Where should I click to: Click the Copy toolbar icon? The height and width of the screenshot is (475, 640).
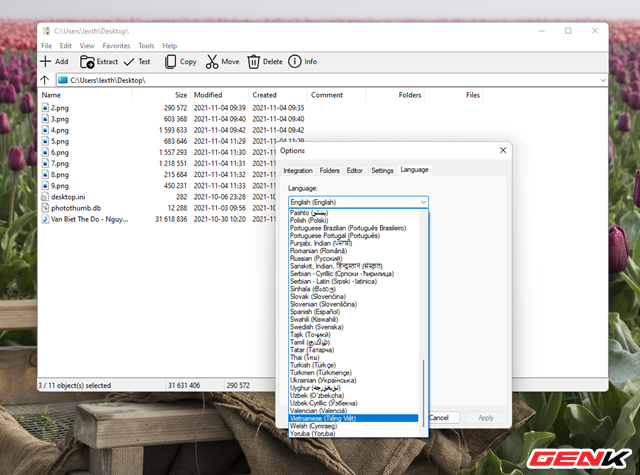170,62
